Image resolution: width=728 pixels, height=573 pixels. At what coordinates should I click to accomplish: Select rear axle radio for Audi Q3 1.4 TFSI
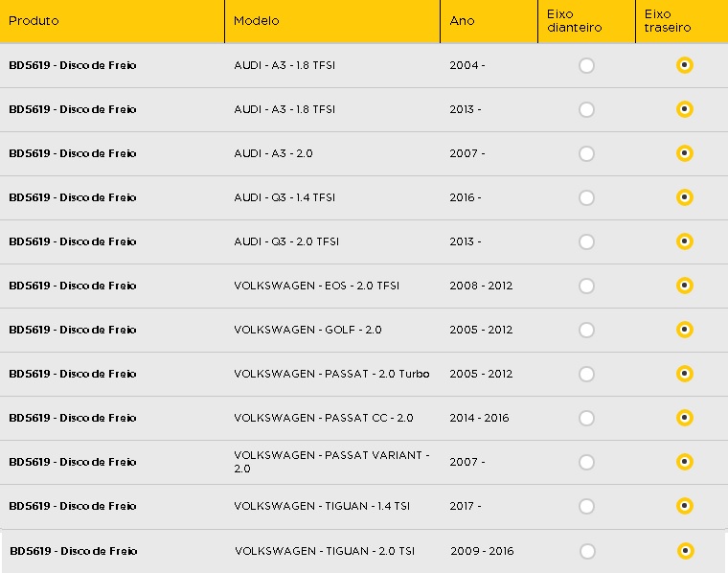tap(684, 197)
